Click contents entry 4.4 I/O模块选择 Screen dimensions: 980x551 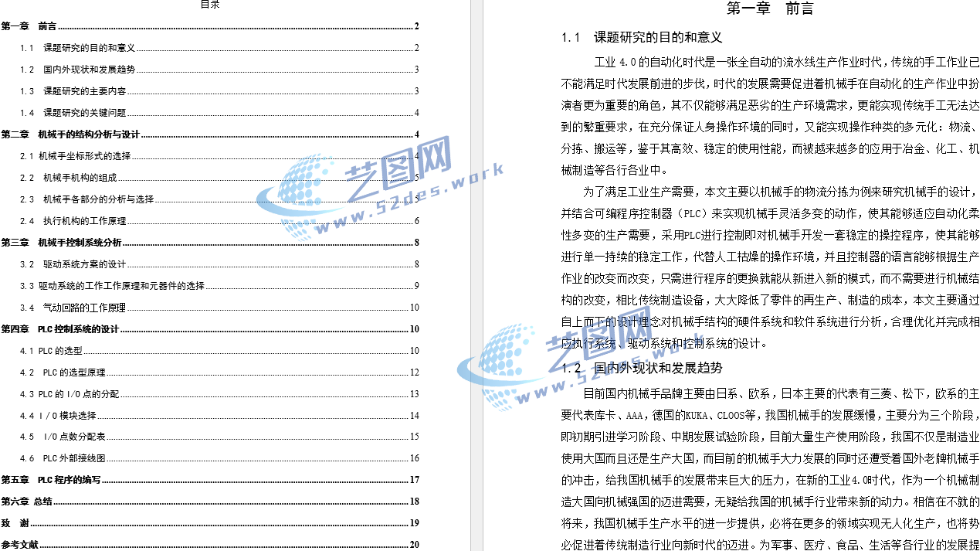(x=219, y=416)
